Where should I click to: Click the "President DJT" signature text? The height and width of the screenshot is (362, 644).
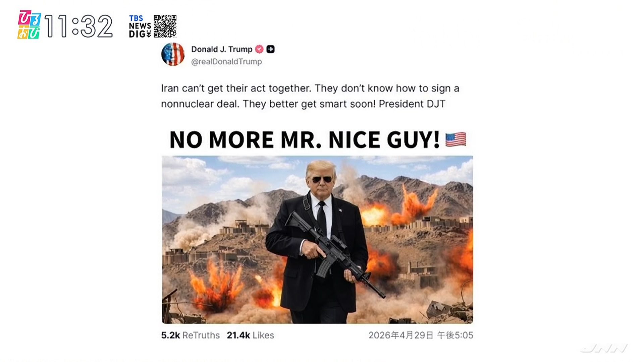[412, 104]
